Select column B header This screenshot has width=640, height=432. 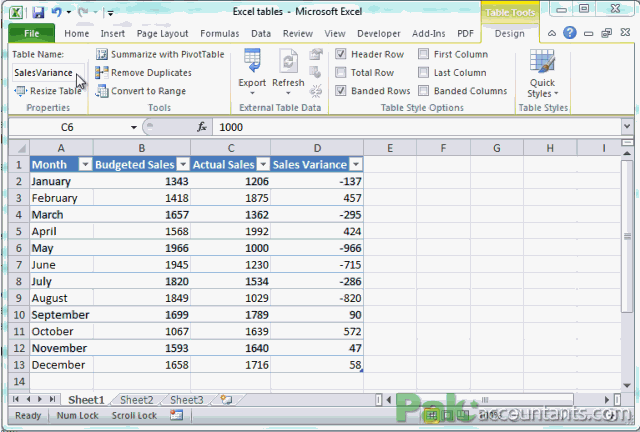(x=142, y=148)
